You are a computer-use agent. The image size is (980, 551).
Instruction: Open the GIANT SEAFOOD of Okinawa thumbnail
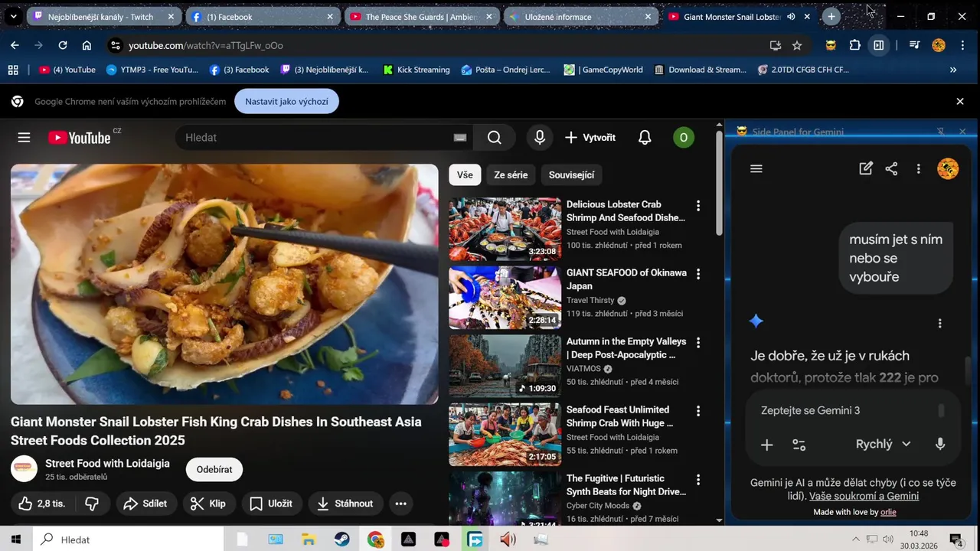(x=505, y=298)
